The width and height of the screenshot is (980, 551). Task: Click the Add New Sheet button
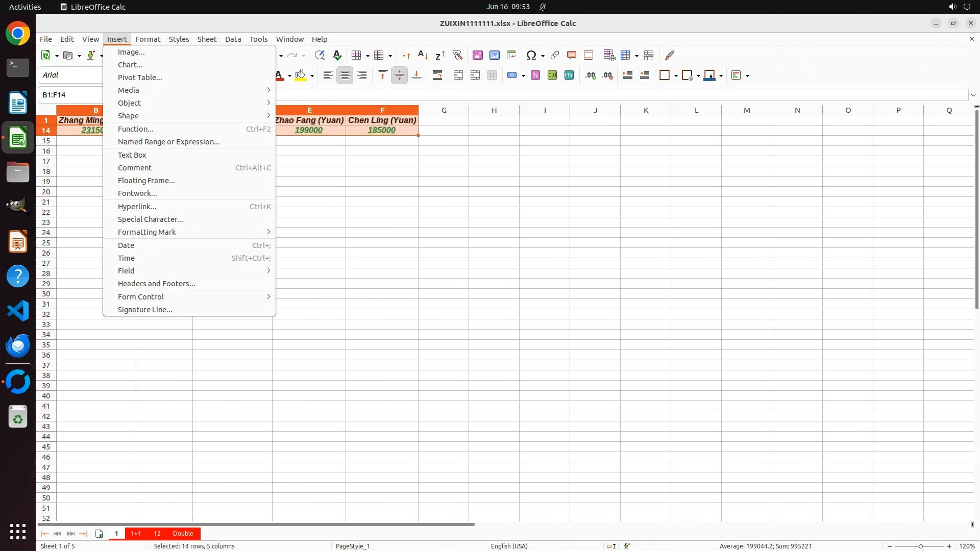(99, 534)
